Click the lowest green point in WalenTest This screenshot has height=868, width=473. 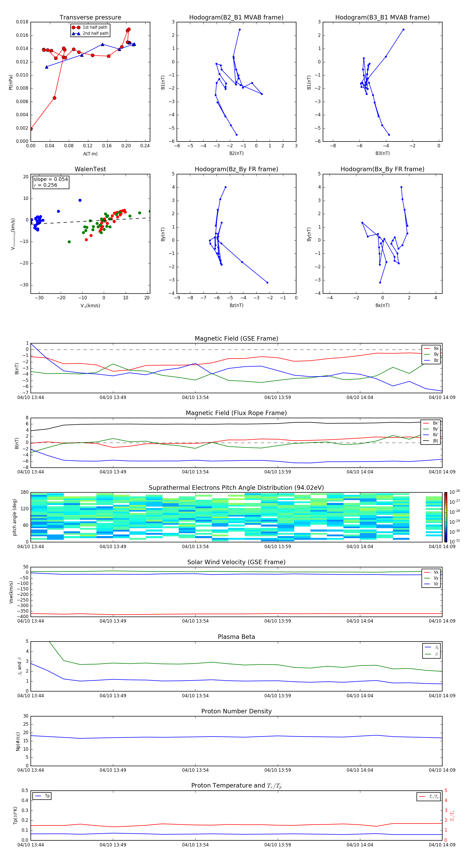(x=69, y=242)
